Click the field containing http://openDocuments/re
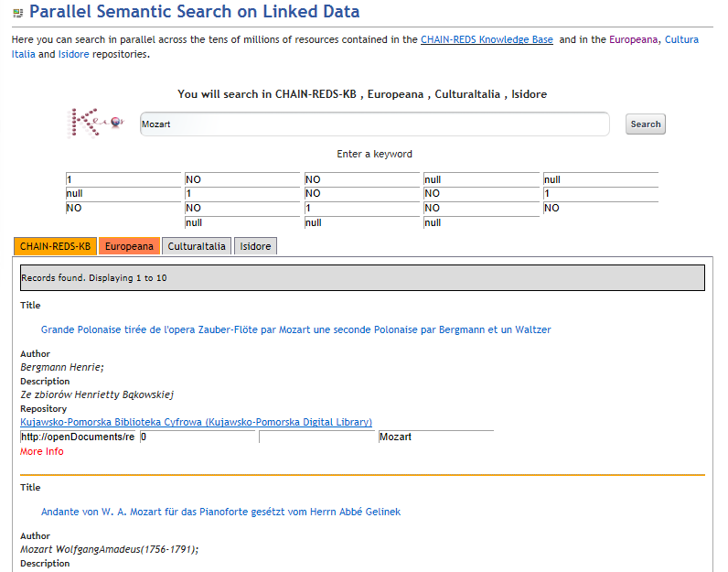Image resolution: width=728 pixels, height=572 pixels. [x=78, y=437]
